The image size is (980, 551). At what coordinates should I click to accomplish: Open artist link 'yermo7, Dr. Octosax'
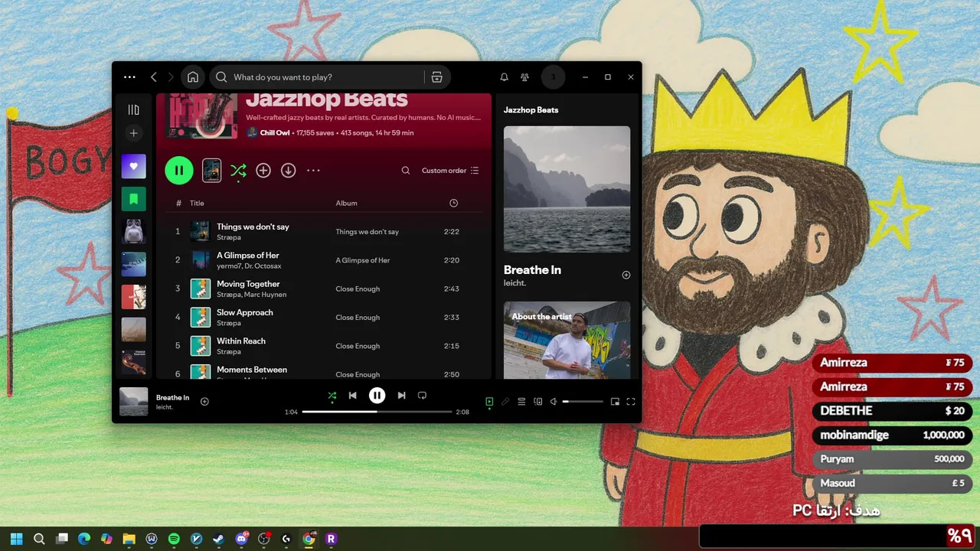tap(249, 266)
